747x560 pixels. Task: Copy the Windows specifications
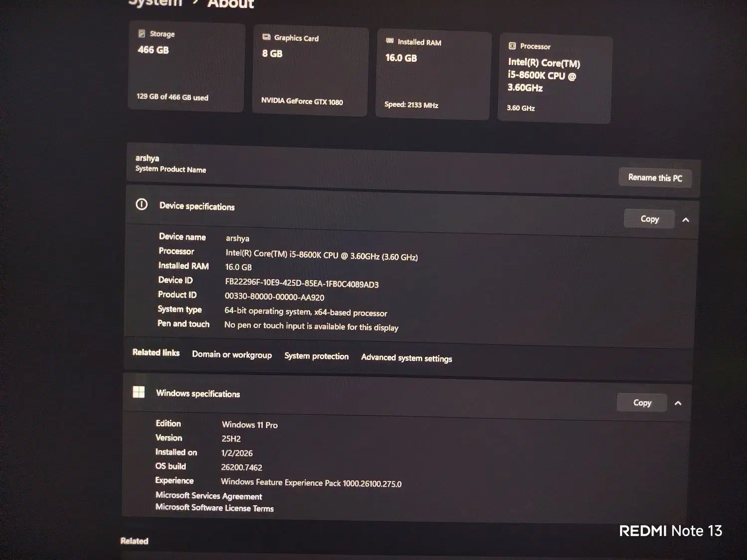pyautogui.click(x=642, y=403)
